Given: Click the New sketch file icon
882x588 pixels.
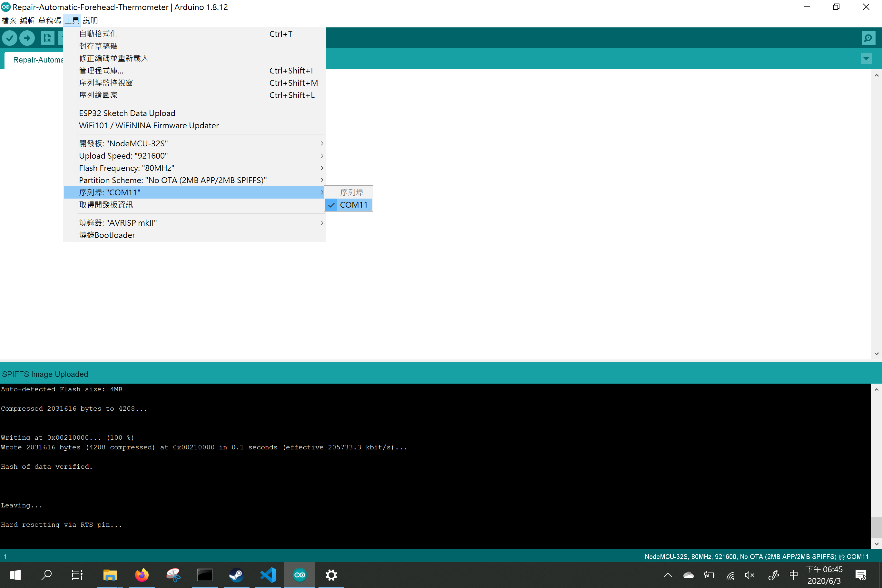Looking at the screenshot, I should pos(47,38).
